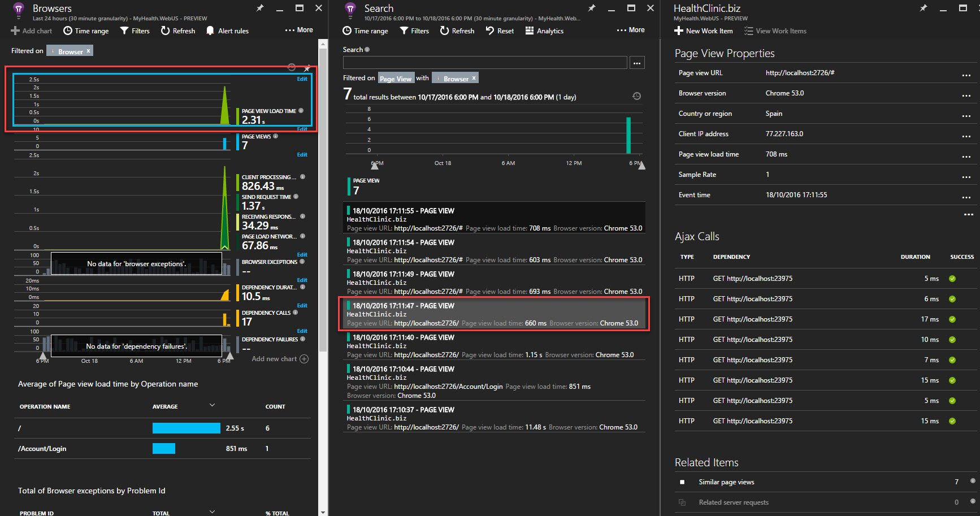Viewport: 980px width, 516px height.
Task: Sort by Average column chevron
Action: coord(213,405)
